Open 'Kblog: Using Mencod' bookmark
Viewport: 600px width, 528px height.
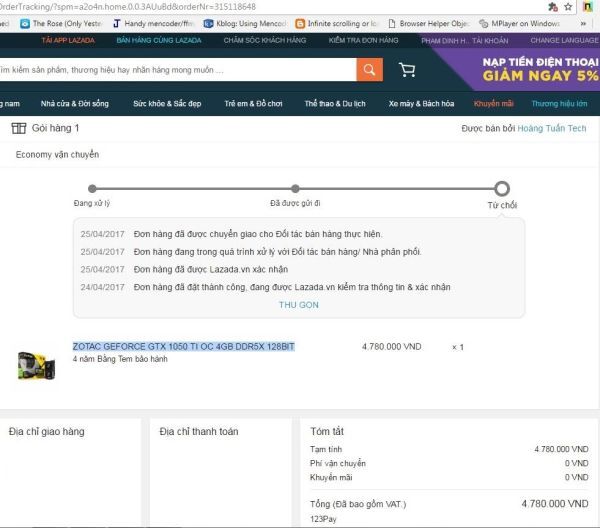tap(245, 24)
